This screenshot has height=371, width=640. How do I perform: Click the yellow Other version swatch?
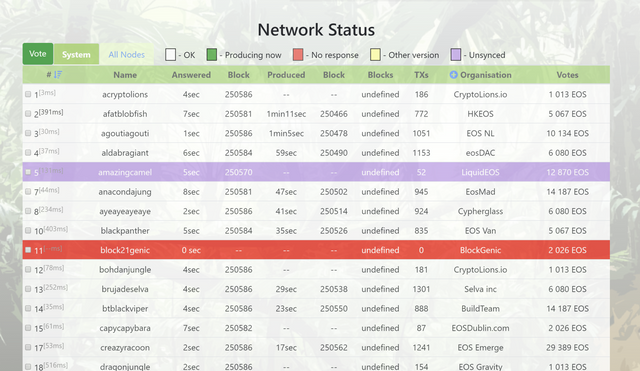(x=375, y=55)
